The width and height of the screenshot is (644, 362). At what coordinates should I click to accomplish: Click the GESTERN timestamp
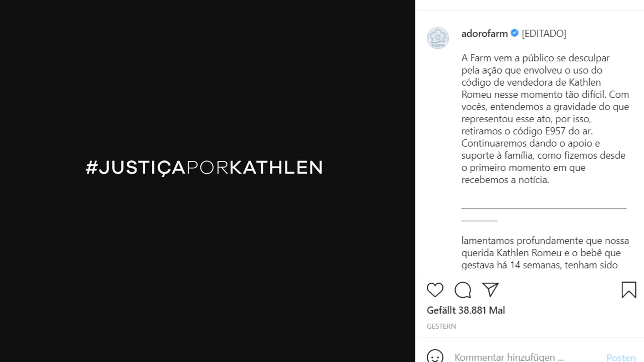[441, 326]
